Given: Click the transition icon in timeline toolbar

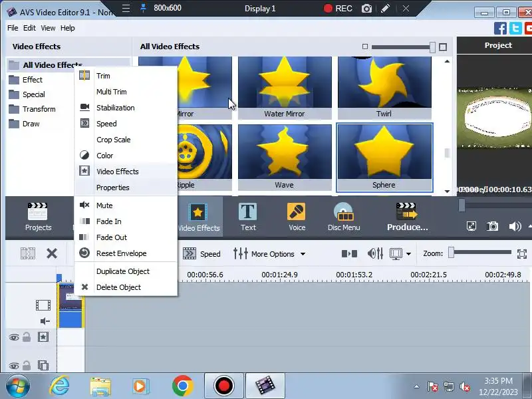Looking at the screenshot, I should 349,253.
